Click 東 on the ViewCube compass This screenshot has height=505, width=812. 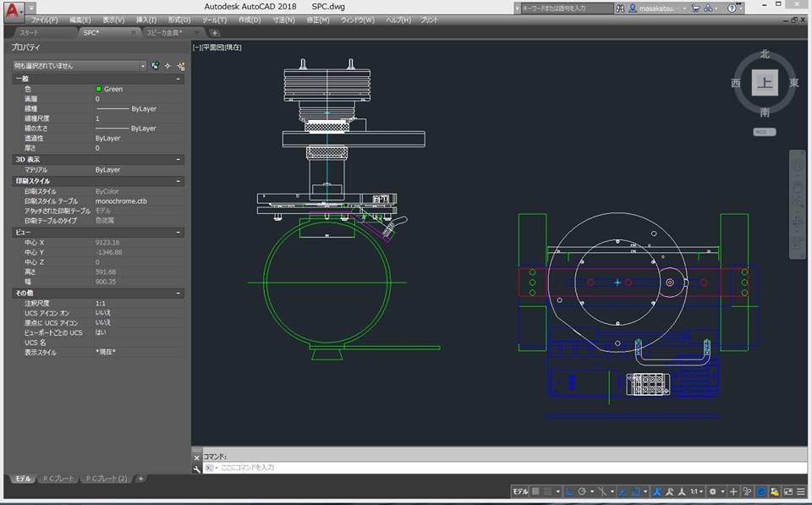[794, 83]
